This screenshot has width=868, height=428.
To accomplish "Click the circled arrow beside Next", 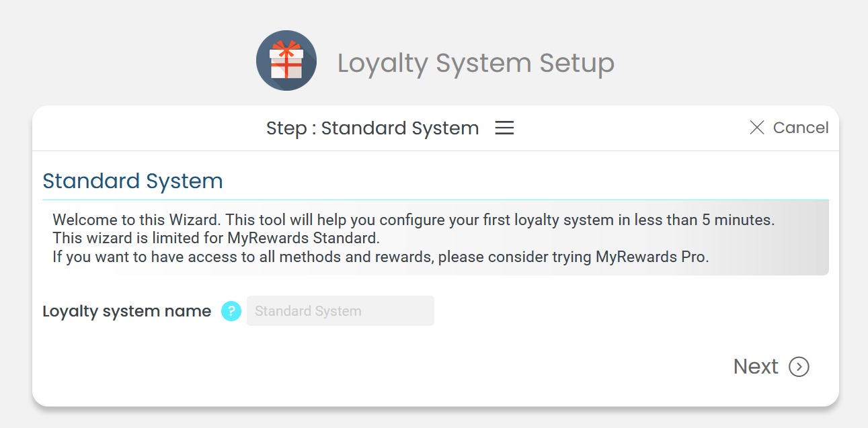I will (x=799, y=366).
